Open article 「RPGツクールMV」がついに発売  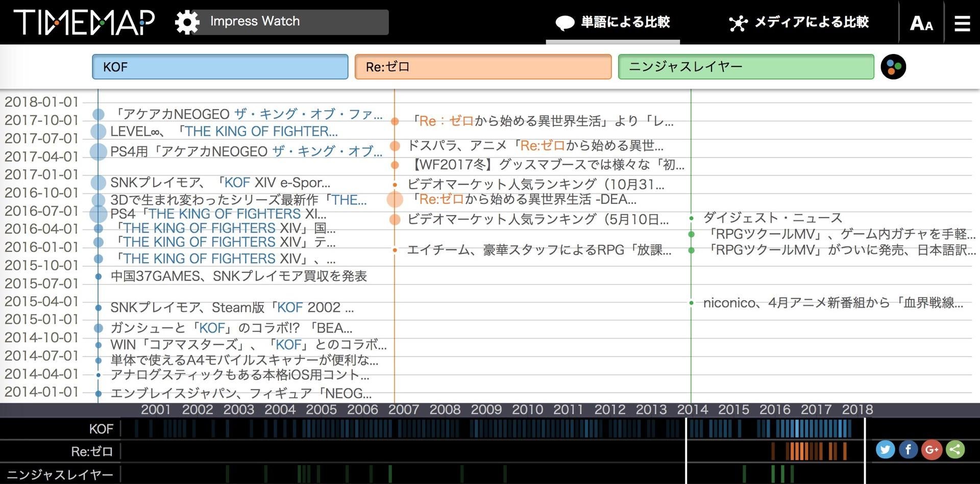[x=840, y=250]
